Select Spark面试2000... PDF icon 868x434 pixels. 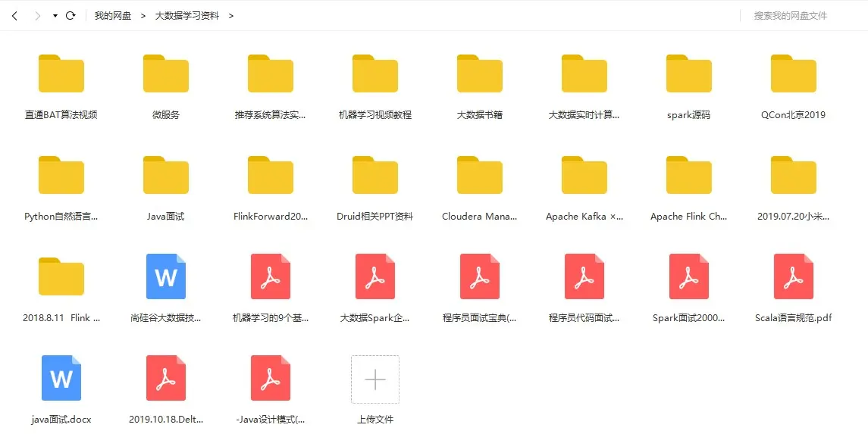click(688, 276)
